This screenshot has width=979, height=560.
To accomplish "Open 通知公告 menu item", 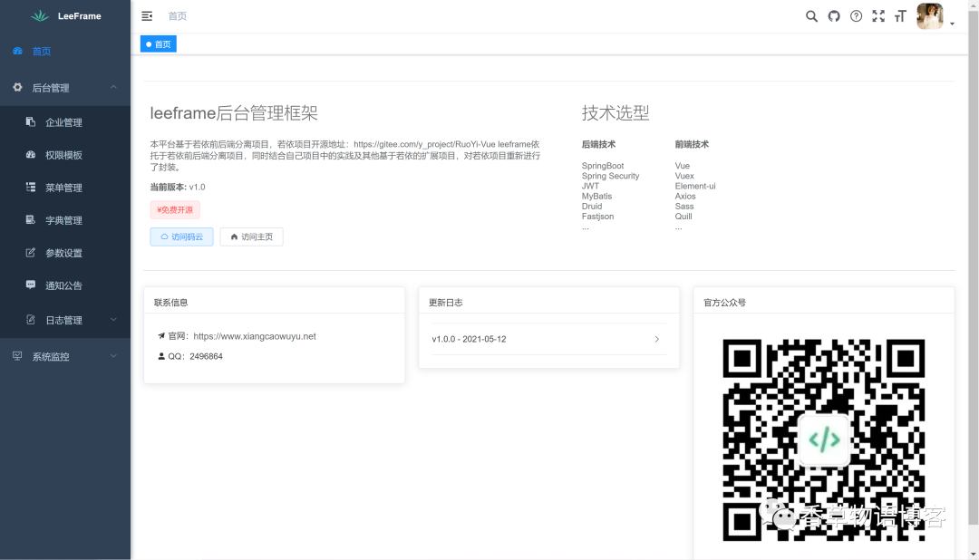I will click(x=65, y=285).
